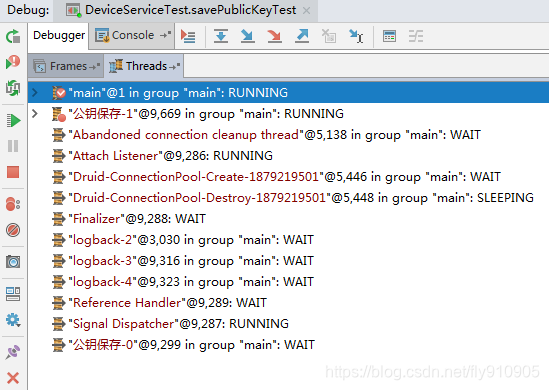
Task: Pause the program execution
Action: [x=13, y=146]
